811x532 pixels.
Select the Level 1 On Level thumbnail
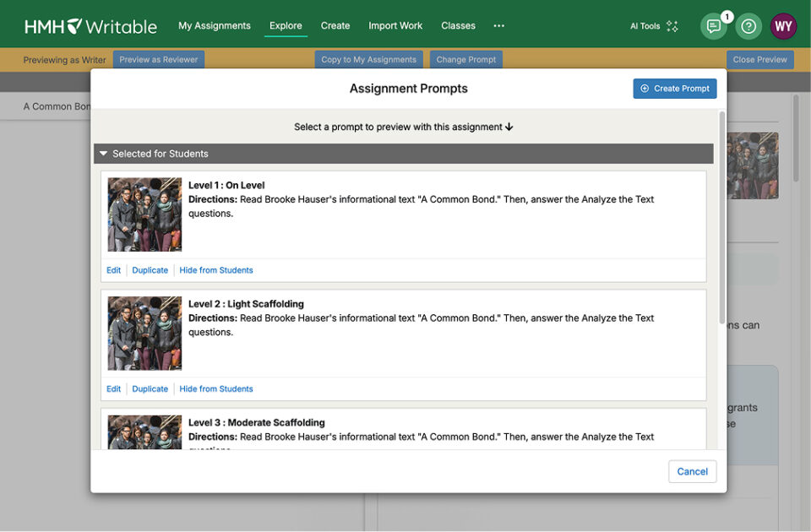pos(144,214)
